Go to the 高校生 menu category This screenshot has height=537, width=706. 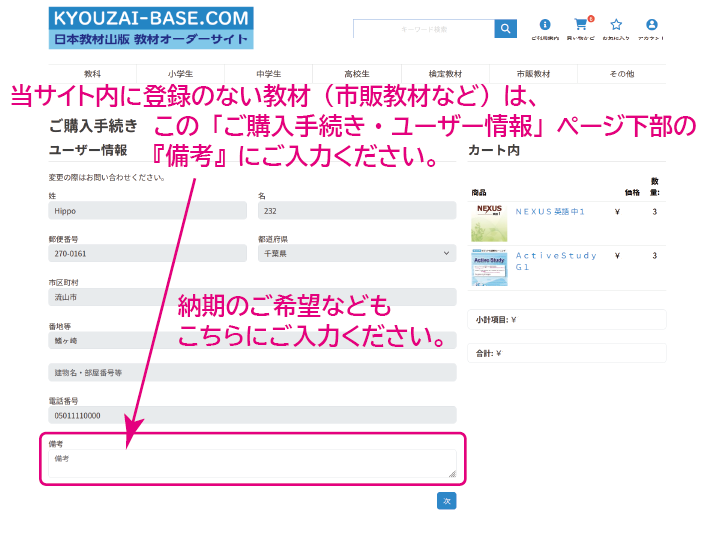[x=357, y=74]
